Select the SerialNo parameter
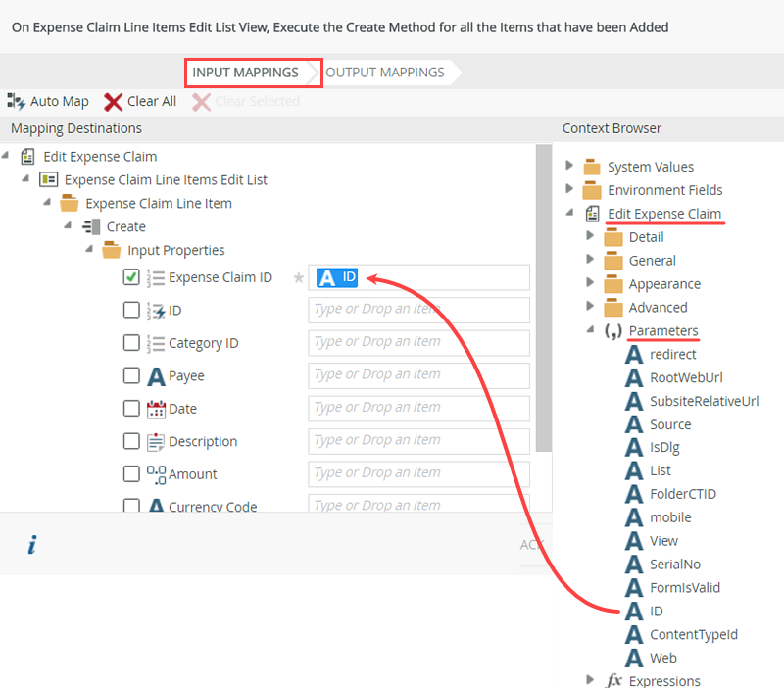The height and width of the screenshot is (688, 784). (675, 564)
